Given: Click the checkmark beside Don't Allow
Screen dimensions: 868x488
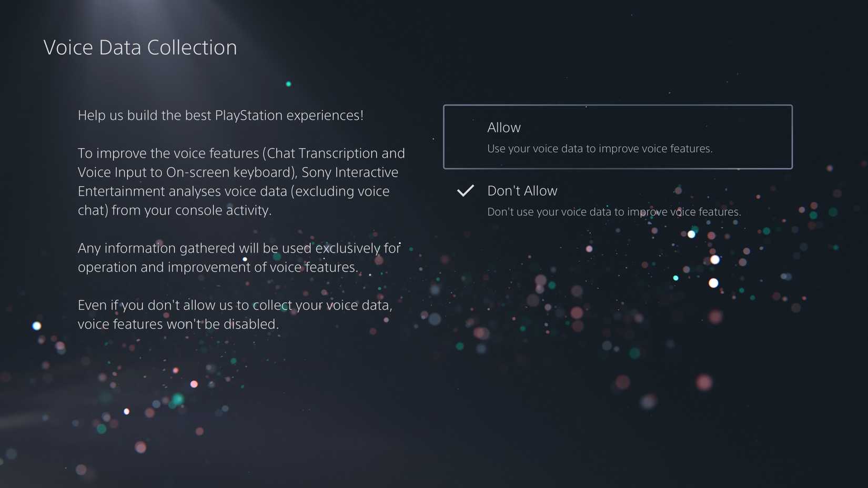Looking at the screenshot, I should (x=466, y=191).
